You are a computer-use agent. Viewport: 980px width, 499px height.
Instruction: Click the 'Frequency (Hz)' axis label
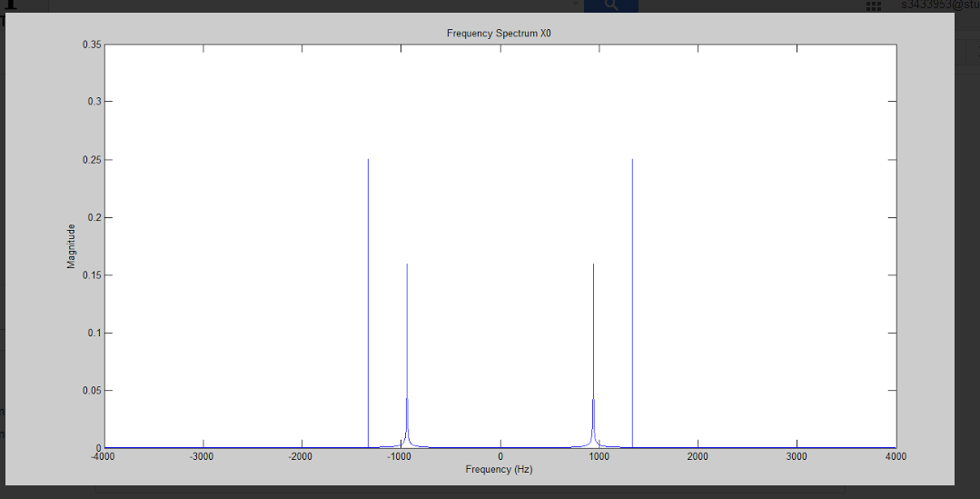pyautogui.click(x=499, y=469)
